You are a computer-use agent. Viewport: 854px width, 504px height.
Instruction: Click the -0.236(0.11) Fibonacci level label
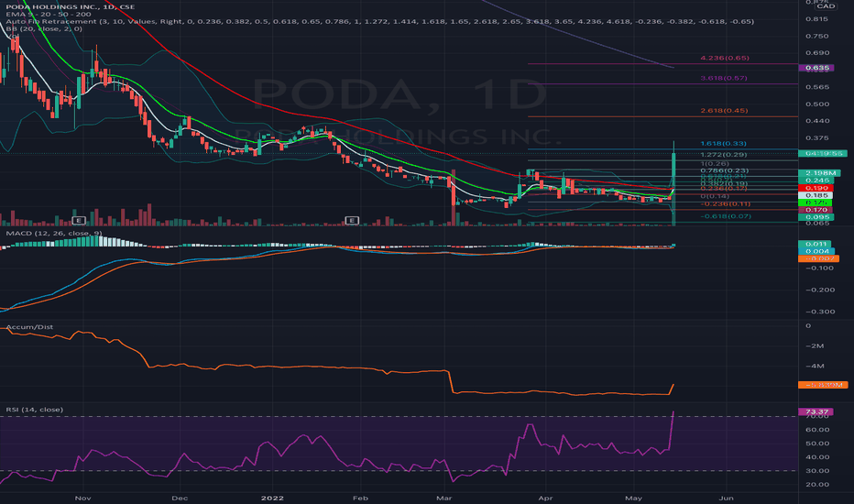pyautogui.click(x=726, y=203)
